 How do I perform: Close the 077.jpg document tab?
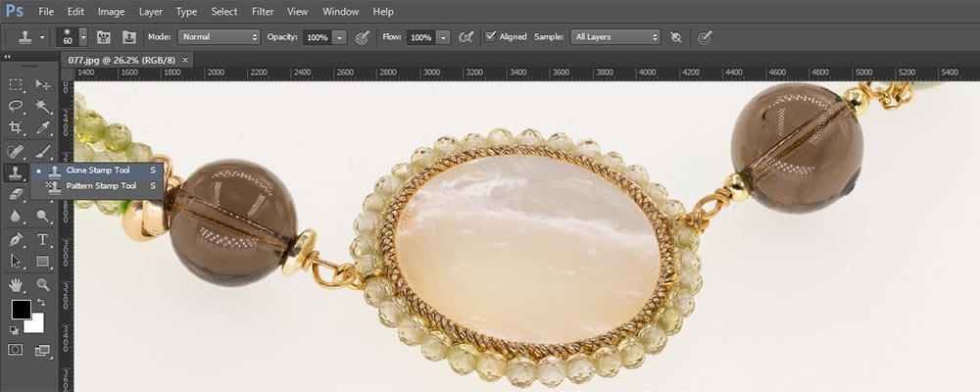(185, 60)
